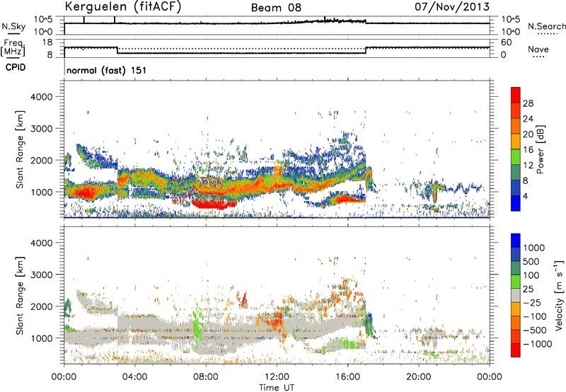
Task: Click the '4000' tick of the velocity panel
Action: pyautogui.click(x=41, y=243)
